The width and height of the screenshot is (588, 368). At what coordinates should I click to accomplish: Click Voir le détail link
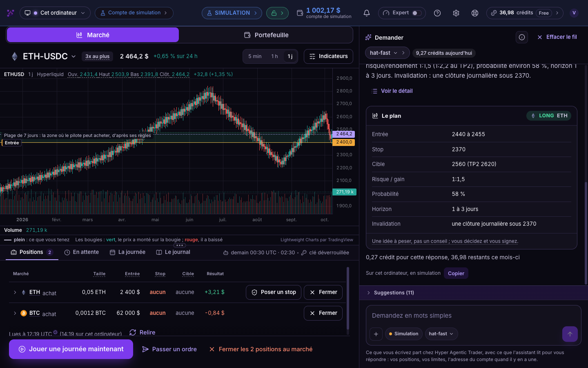pos(392,91)
